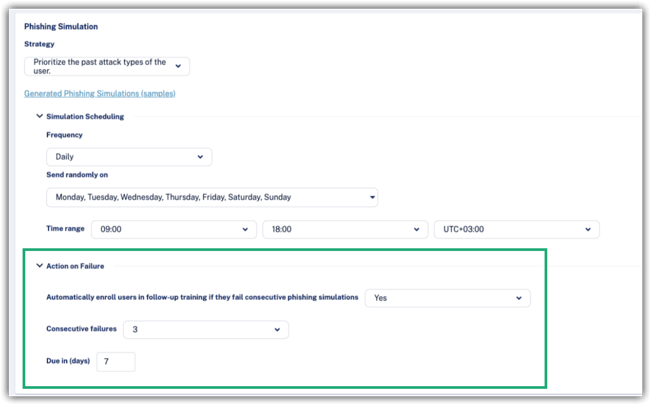Click the 18:00 dropdown chevron

click(x=416, y=229)
